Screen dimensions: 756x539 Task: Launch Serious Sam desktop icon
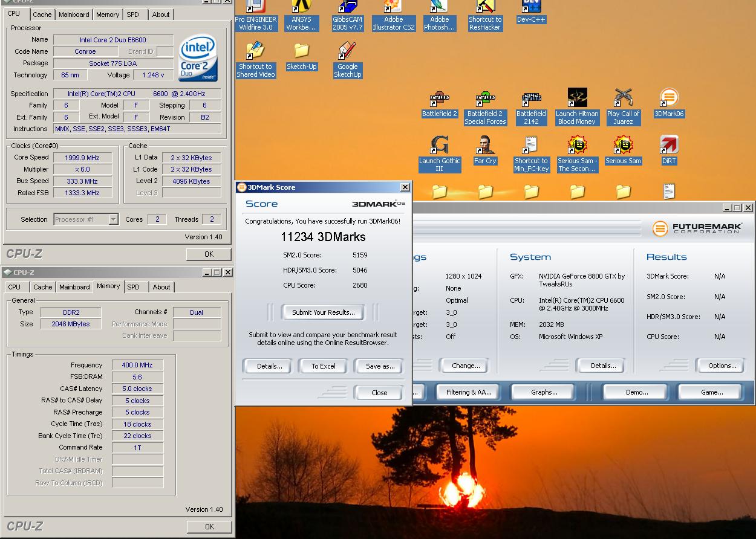[623, 150]
